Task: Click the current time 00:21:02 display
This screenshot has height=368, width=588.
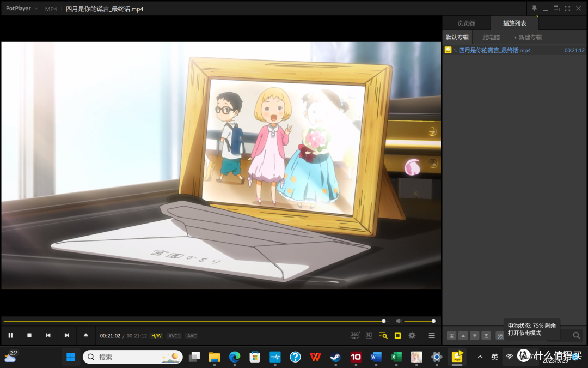Action: point(110,336)
